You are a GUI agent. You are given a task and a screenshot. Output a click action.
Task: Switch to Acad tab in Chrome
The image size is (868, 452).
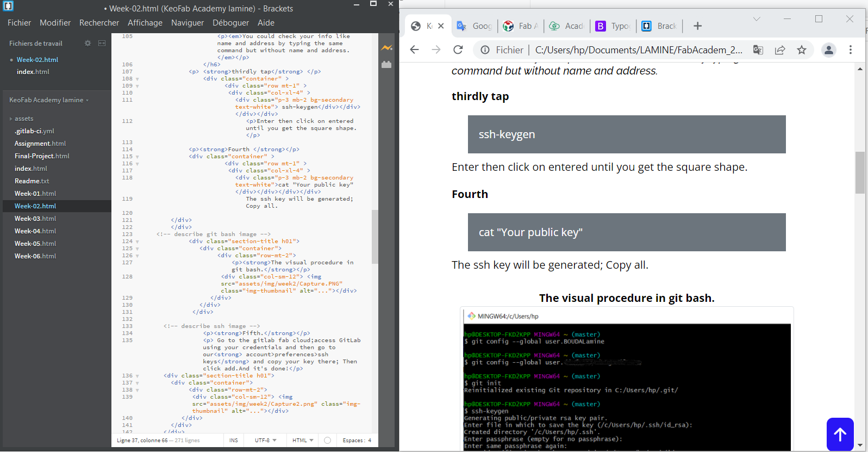pos(566,26)
